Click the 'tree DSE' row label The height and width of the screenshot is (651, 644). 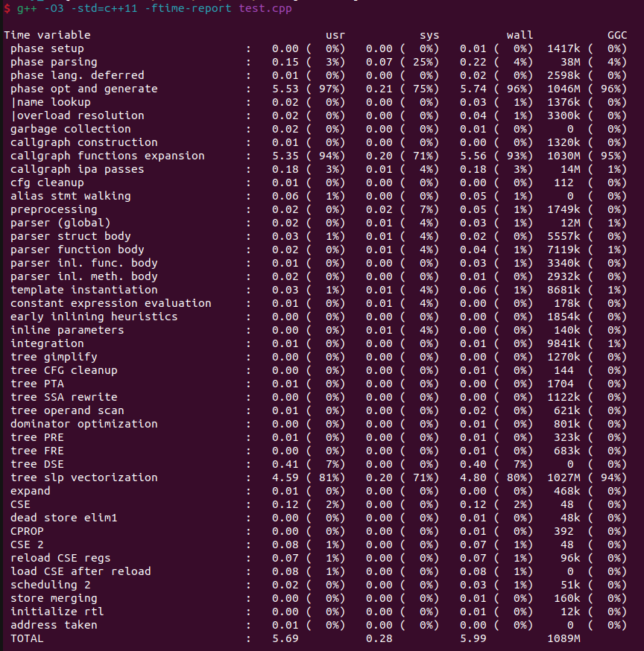(37, 464)
